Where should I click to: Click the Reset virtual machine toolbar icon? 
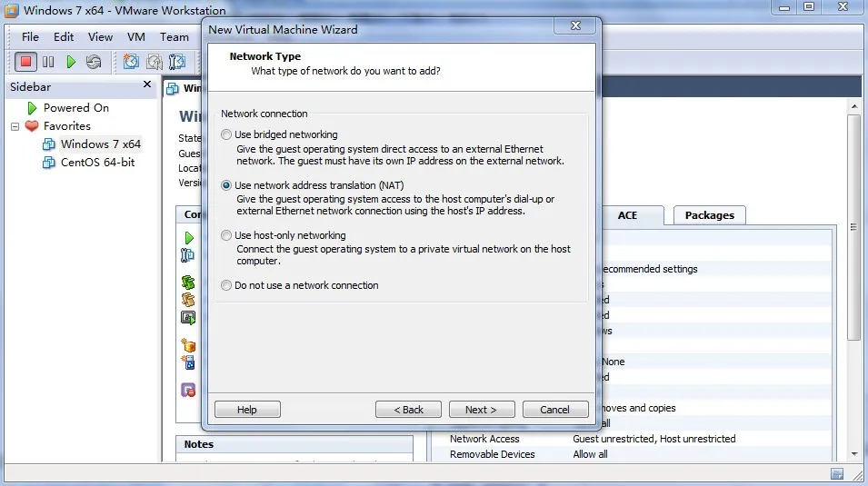click(94, 62)
